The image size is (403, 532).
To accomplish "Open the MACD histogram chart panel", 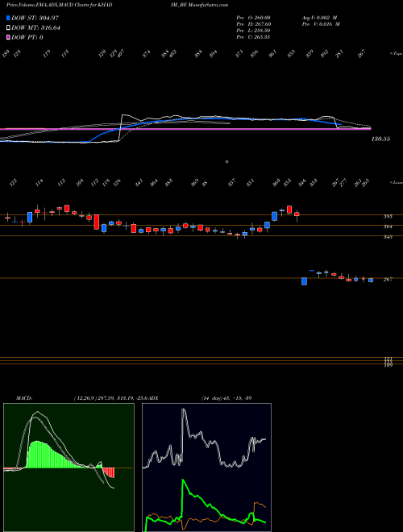I will (x=69, y=468).
